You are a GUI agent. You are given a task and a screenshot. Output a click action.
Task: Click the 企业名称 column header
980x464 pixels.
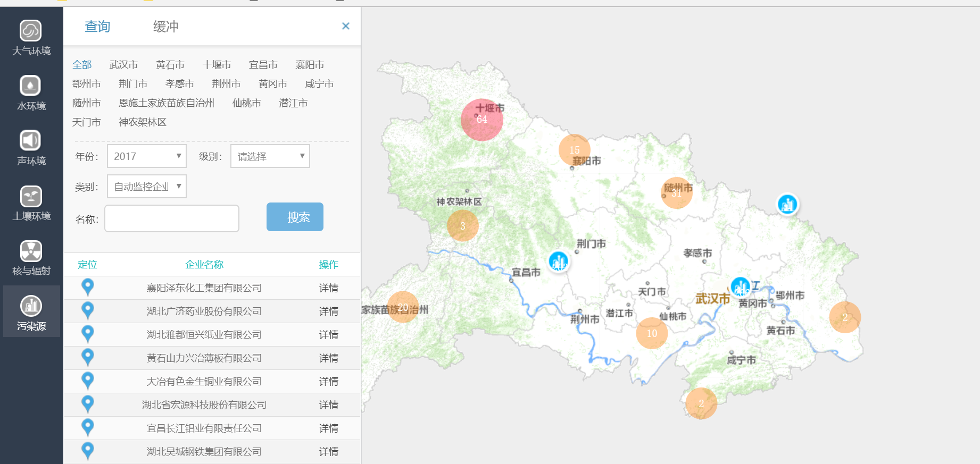coord(204,264)
